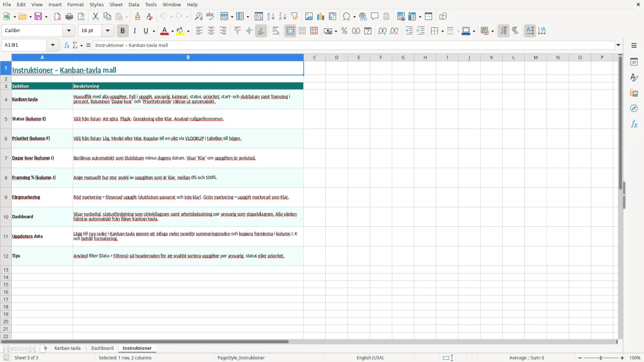Format cells as percent

[345, 31]
